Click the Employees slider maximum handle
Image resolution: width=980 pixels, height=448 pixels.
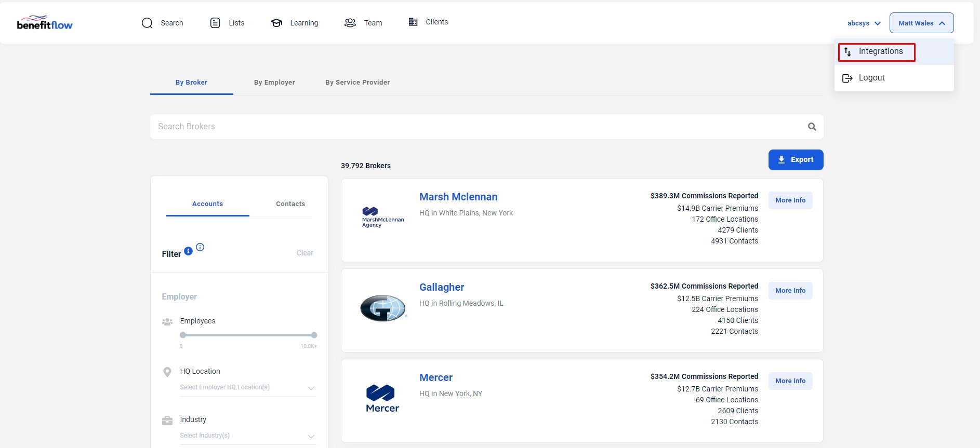[314, 335]
